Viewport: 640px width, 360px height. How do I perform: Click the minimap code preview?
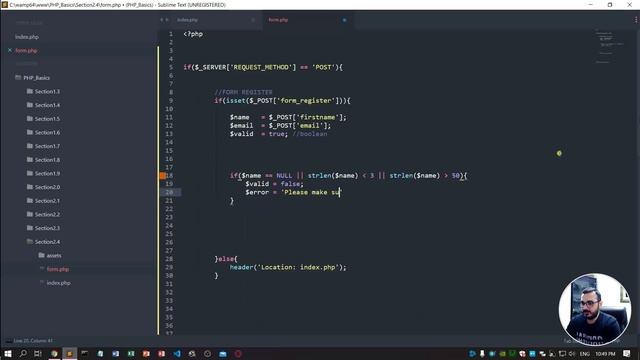(x=609, y=46)
